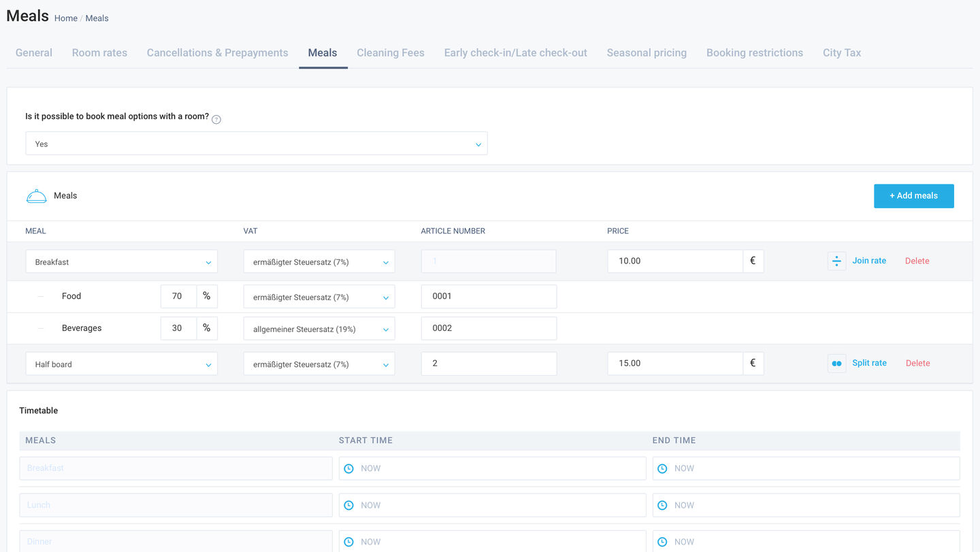Open Early check-in/Late check-out tab
Viewport: 980px width, 552px height.
516,52
